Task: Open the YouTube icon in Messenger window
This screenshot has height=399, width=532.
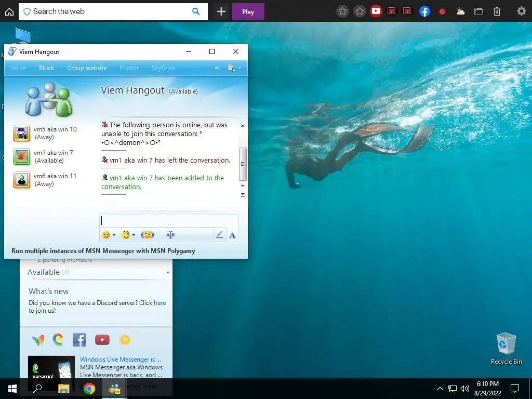Action: (102, 340)
